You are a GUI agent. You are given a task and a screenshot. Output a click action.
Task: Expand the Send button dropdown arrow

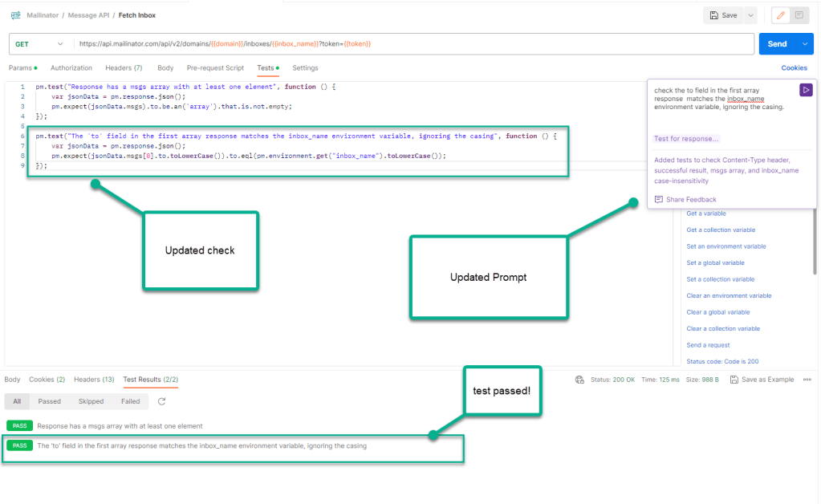[x=805, y=43]
